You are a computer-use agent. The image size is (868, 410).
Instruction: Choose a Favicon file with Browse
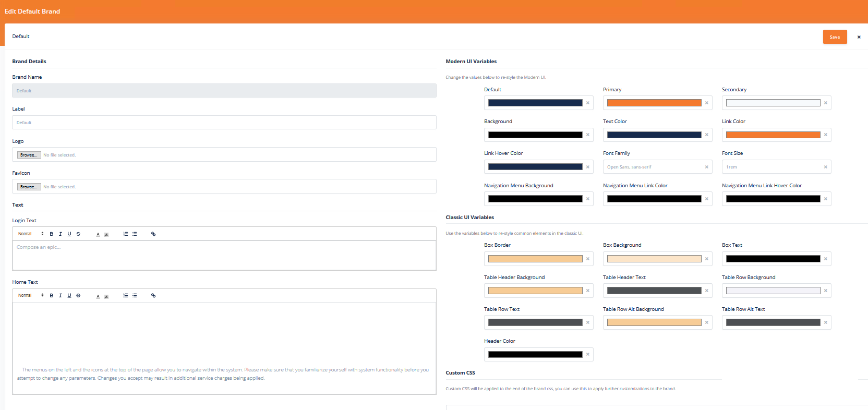pos(29,187)
